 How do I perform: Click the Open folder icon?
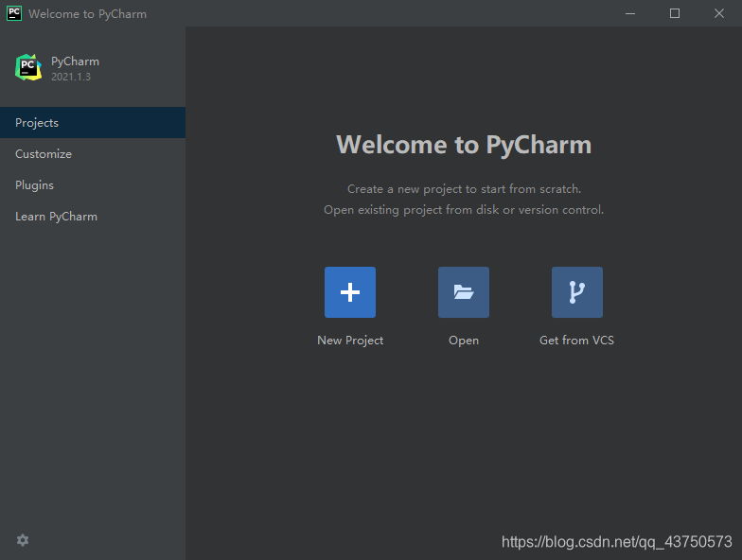click(464, 292)
